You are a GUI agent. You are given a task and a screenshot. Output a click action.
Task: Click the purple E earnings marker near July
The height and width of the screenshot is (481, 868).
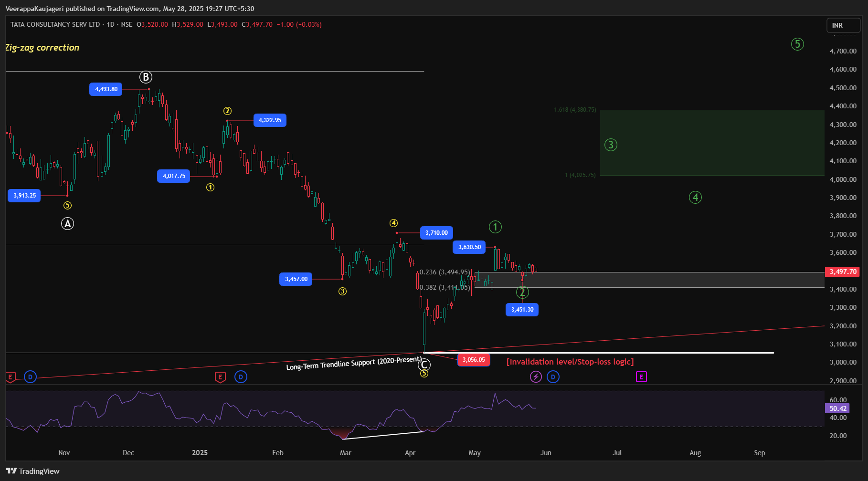[x=641, y=377]
